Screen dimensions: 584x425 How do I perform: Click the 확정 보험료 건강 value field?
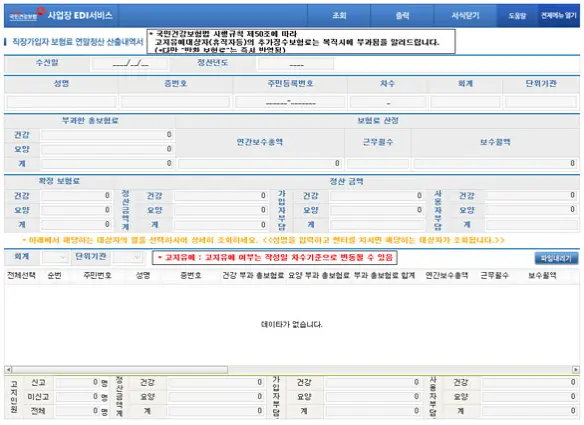pyautogui.click(x=76, y=196)
